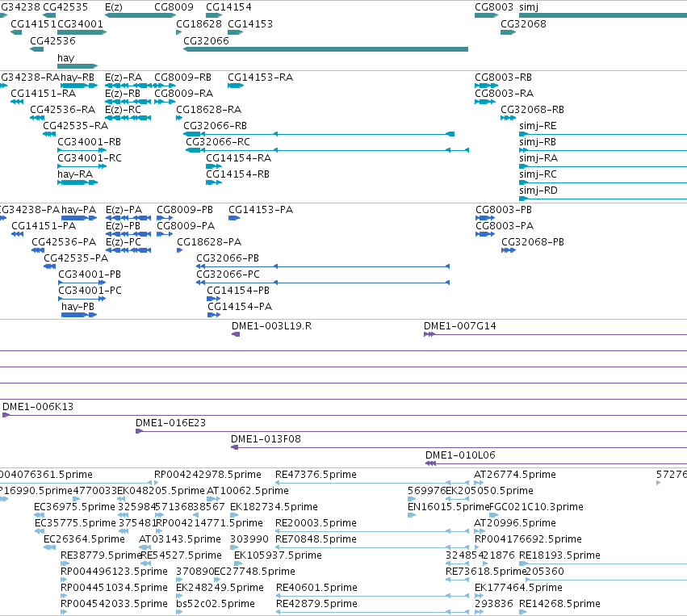Select the AT20996.5prime EST label
Screen dimensions: 687x616
pyautogui.click(x=515, y=523)
